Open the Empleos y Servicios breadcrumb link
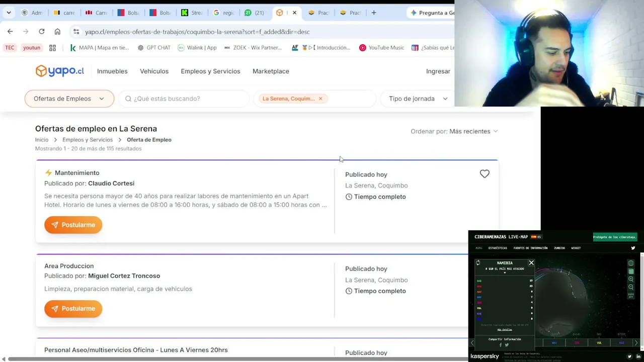The height and width of the screenshot is (362, 644). [x=88, y=140]
